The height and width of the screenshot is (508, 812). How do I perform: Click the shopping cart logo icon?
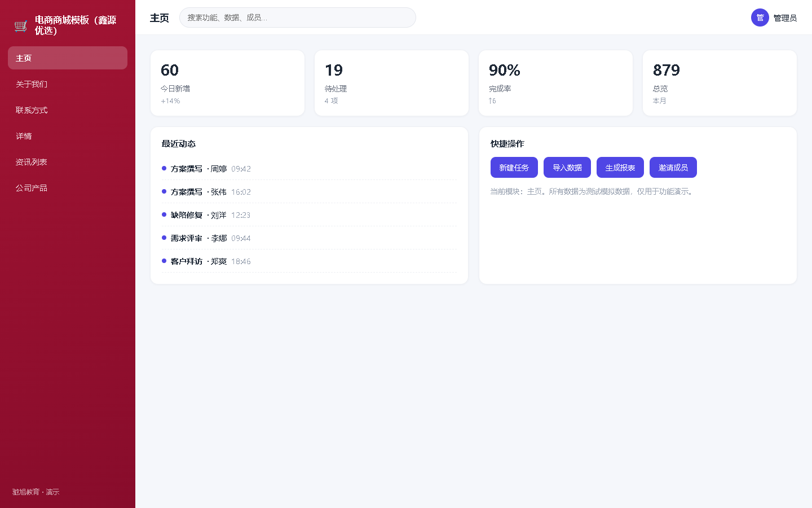[x=21, y=25]
